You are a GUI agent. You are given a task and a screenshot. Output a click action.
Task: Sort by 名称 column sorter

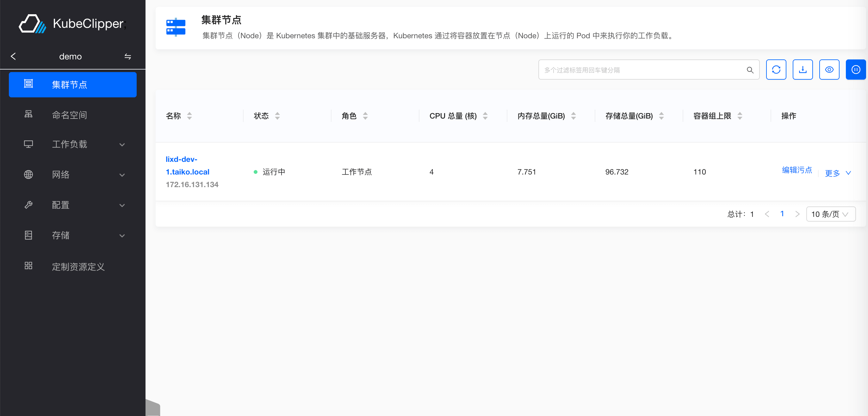coord(189,116)
